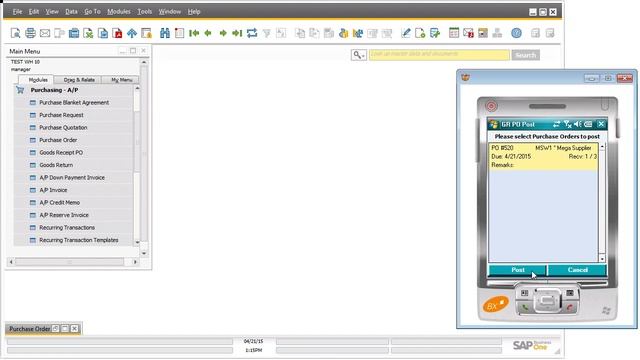Open the Window menu
Viewport: 640px width, 360px height.
(170, 11)
